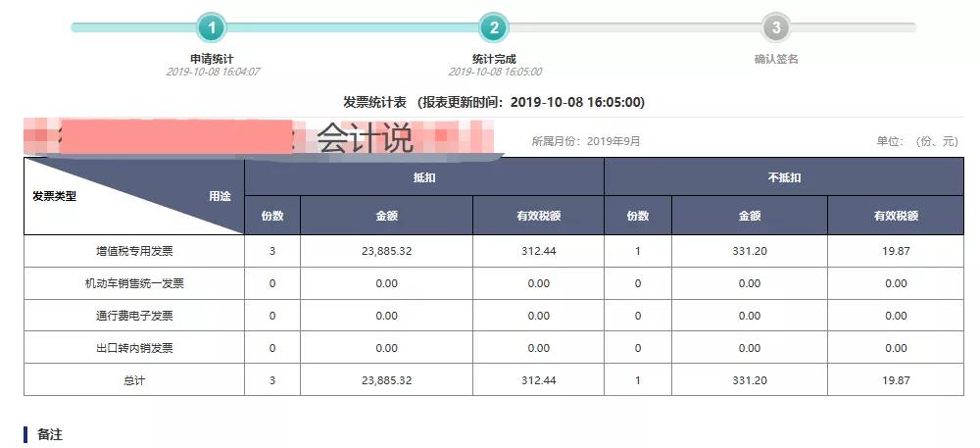Click 19.87 in 总计 row
Screen dimensions: 980x448
coord(897,380)
